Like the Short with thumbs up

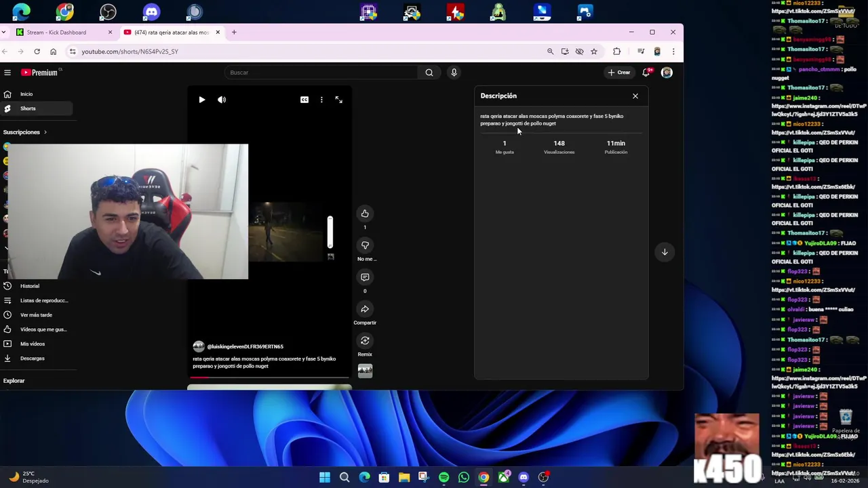click(x=365, y=213)
